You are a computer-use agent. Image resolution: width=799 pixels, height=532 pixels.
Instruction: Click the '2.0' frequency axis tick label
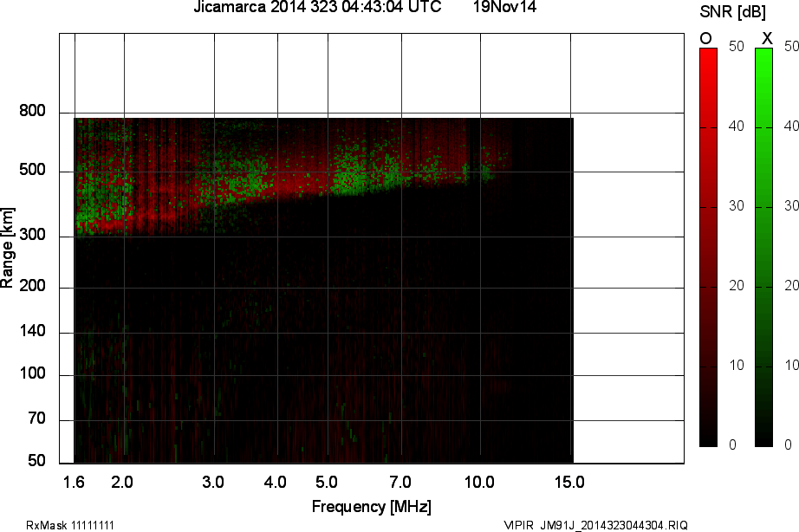(122, 482)
